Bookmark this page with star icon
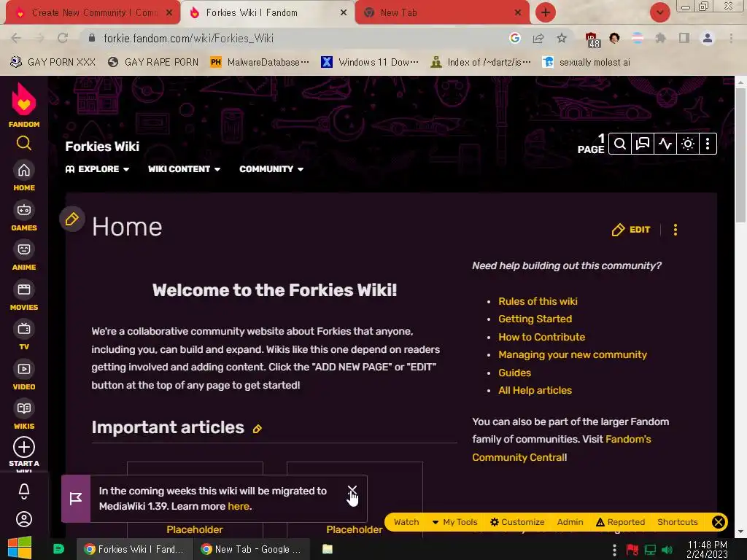This screenshot has height=560, width=747. 562,38
